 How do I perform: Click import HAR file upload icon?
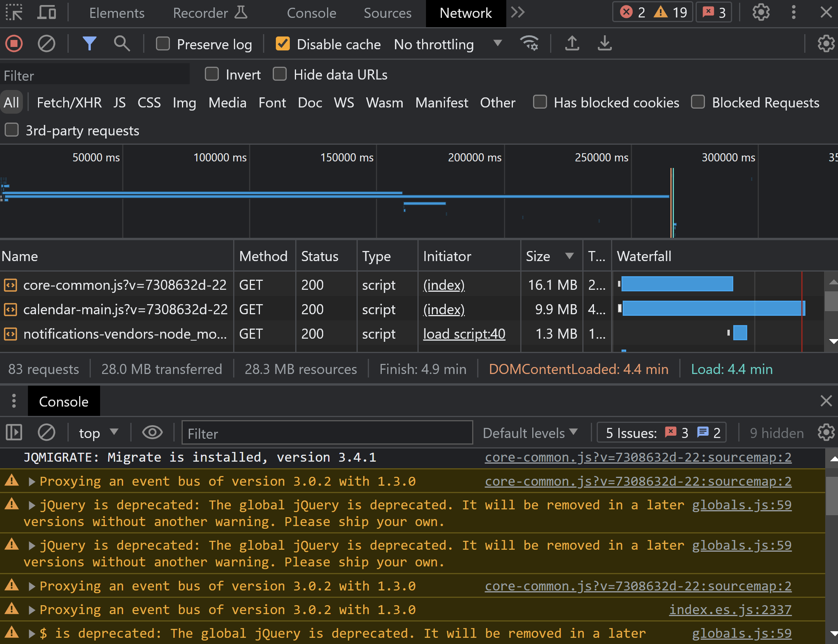tap(572, 44)
